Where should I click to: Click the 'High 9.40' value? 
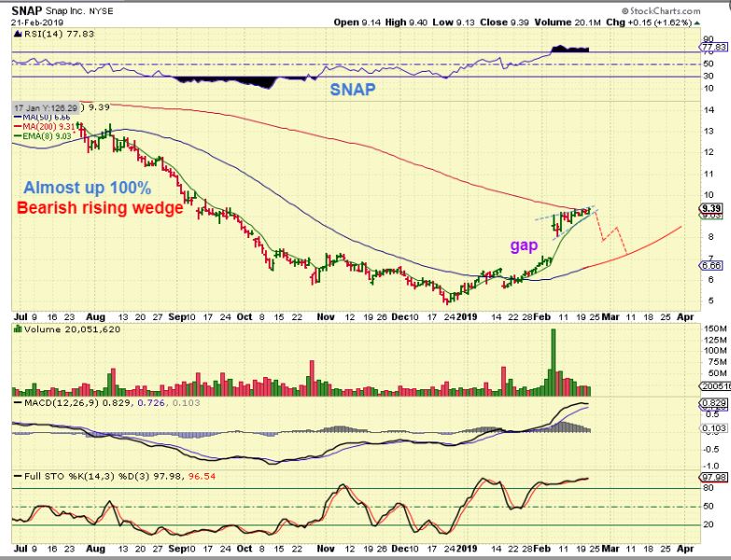point(406,22)
